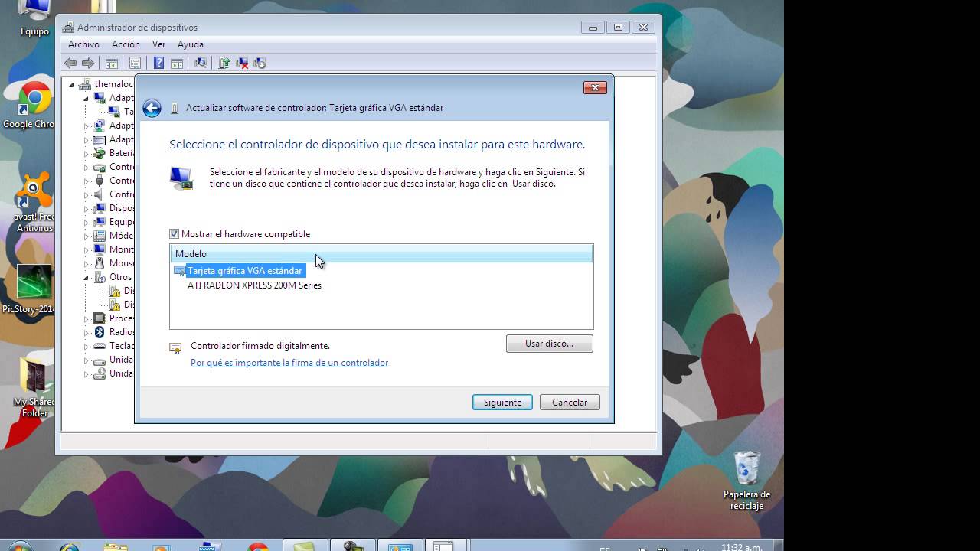The width and height of the screenshot is (980, 551).
Task: Expand the Dispositivos tree node
Action: pyautogui.click(x=87, y=208)
